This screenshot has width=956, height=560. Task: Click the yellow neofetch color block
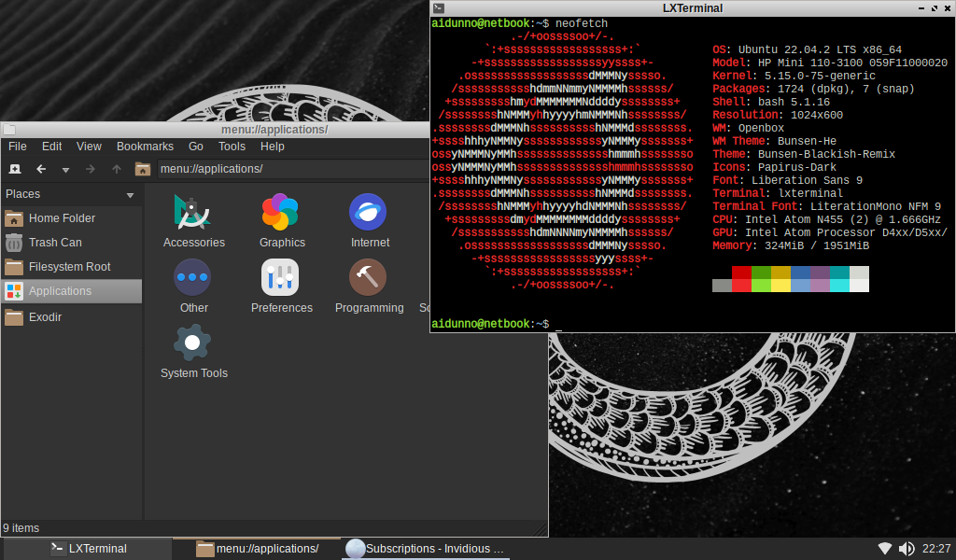tap(780, 286)
